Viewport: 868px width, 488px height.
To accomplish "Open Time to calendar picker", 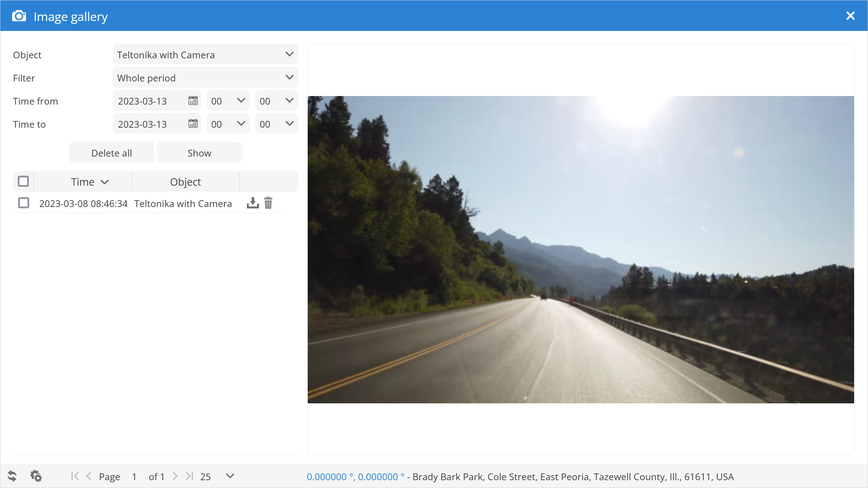I will 193,124.
